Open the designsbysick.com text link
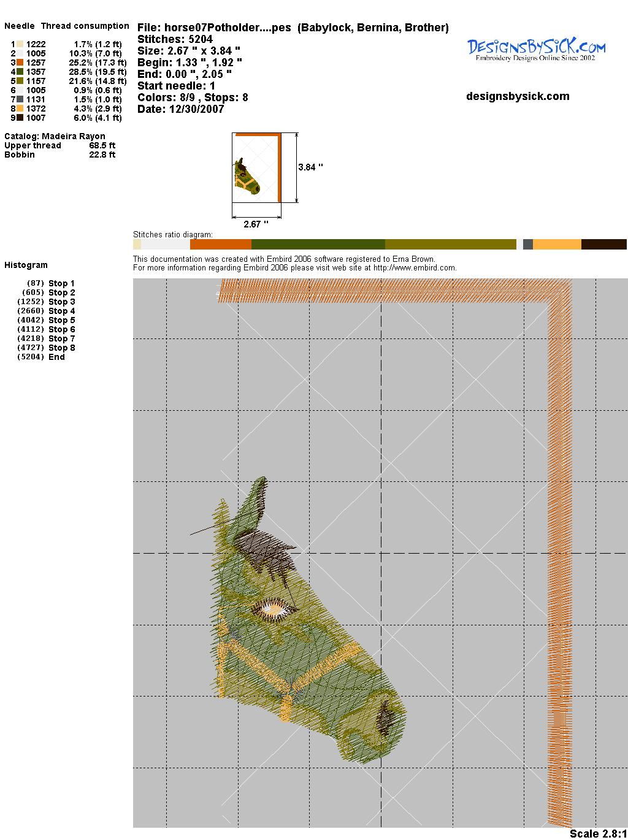Viewport: 628px width, 840px height. click(x=518, y=96)
